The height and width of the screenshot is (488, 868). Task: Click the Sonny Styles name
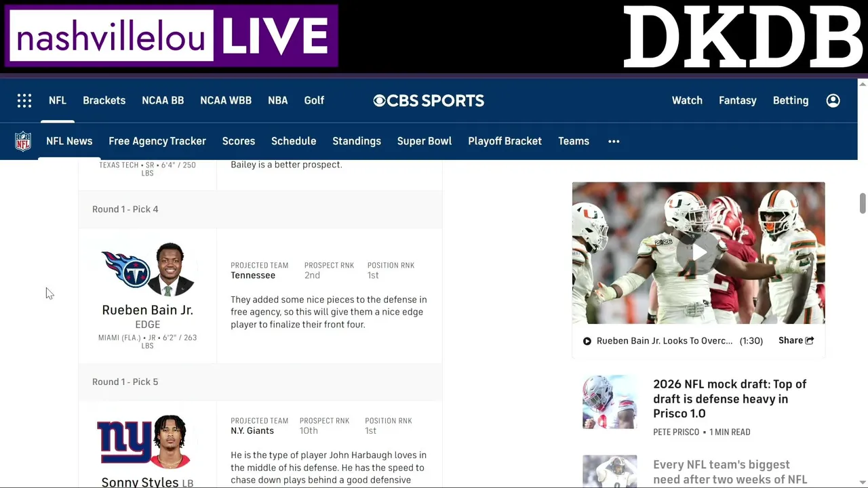tap(140, 483)
